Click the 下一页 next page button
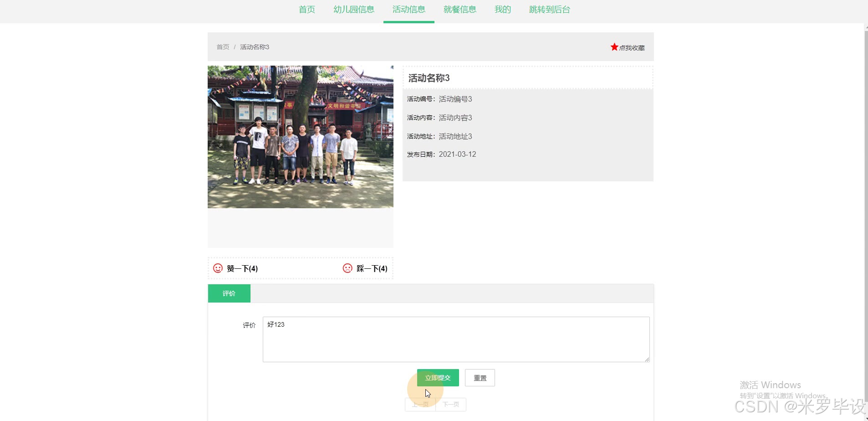The width and height of the screenshot is (868, 421). click(451, 404)
